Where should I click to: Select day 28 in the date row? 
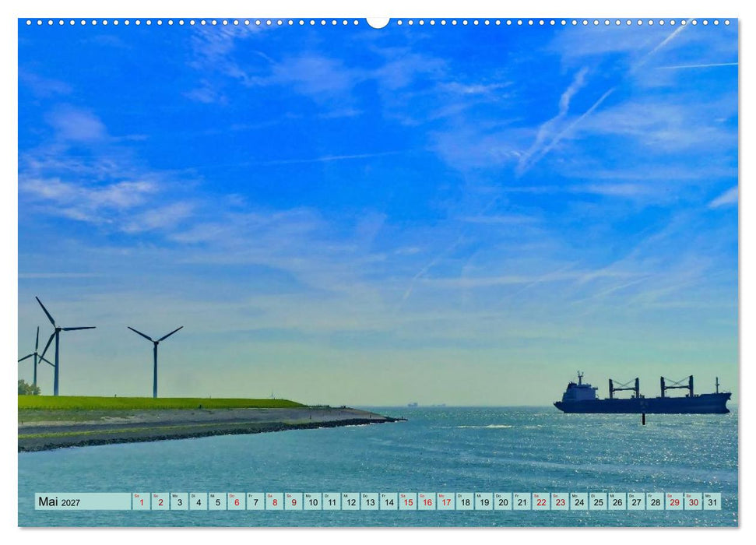coord(656,501)
